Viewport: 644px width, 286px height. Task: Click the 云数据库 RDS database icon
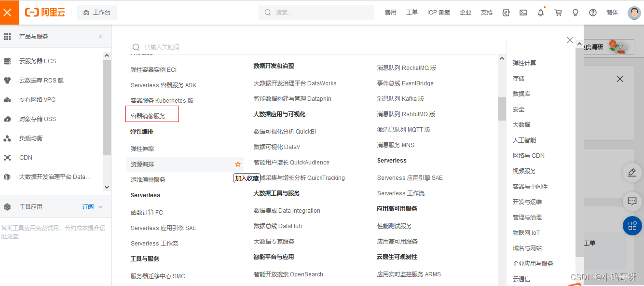(x=7, y=81)
